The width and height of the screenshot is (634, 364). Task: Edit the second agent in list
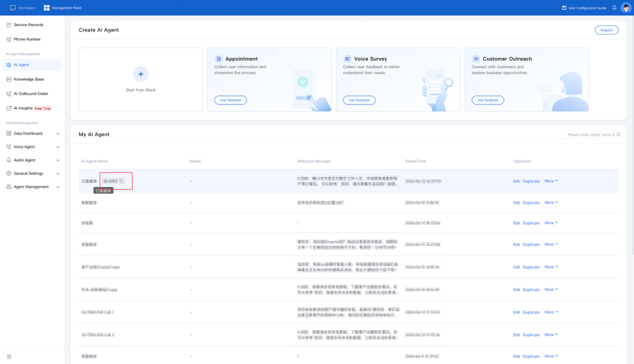517,203
